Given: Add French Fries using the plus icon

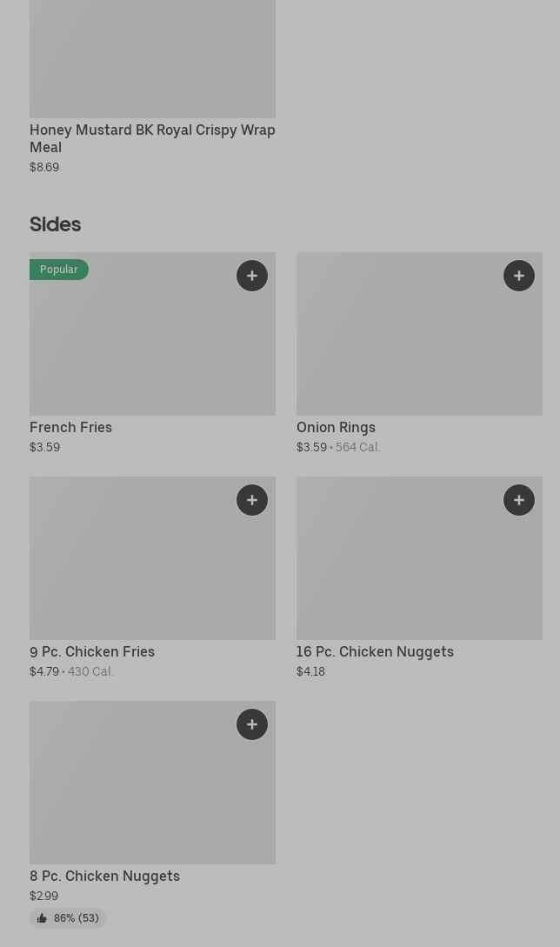Looking at the screenshot, I should pos(252,276).
